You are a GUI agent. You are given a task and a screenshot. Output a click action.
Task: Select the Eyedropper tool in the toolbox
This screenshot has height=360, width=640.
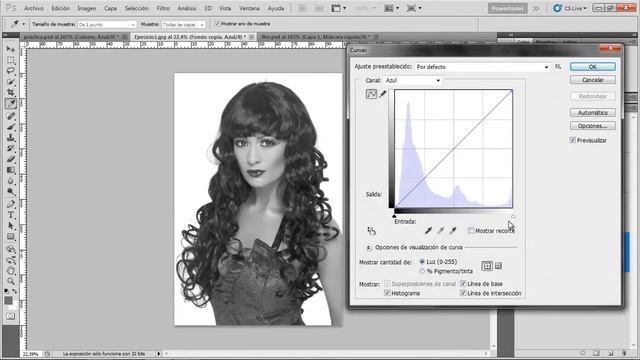tap(11, 104)
